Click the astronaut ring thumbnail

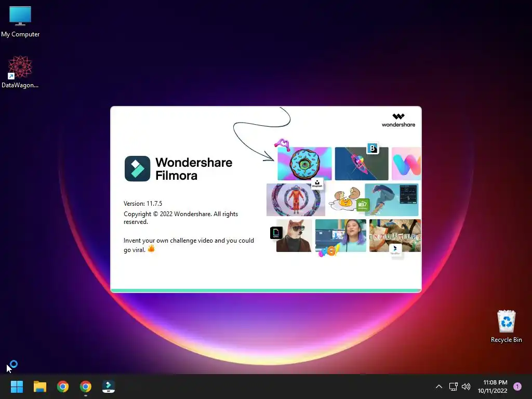tap(296, 200)
